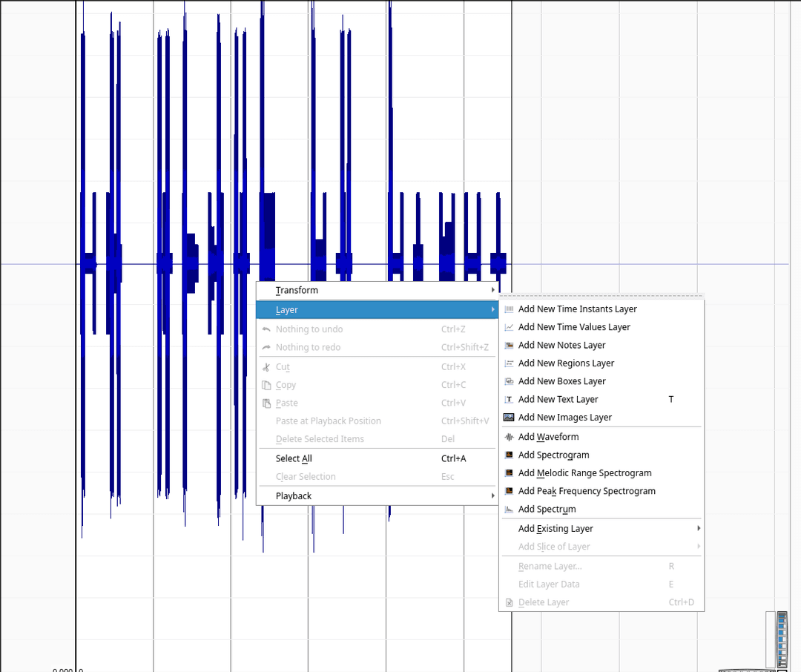Click the greyed Copy entry

(x=377, y=385)
